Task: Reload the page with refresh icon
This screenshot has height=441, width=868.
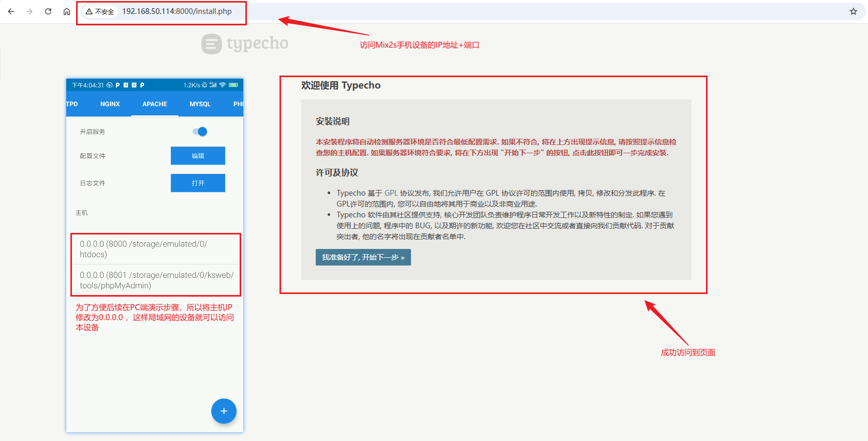Action: (48, 11)
